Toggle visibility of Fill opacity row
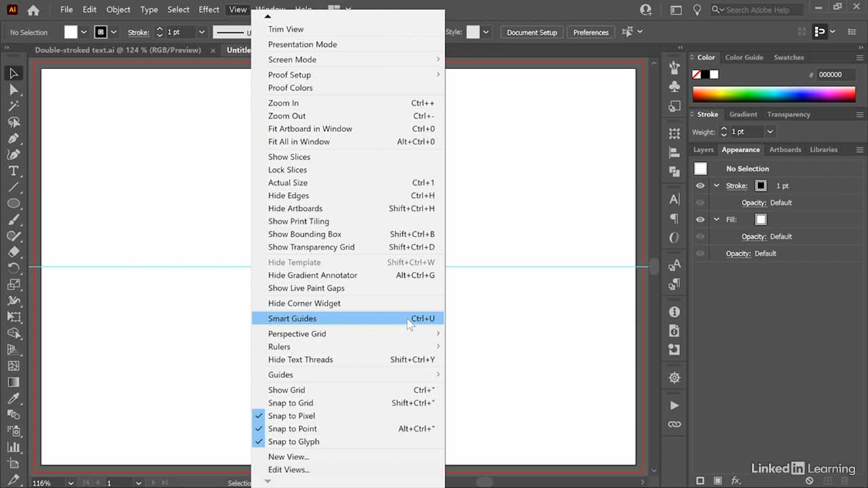 pyautogui.click(x=700, y=237)
